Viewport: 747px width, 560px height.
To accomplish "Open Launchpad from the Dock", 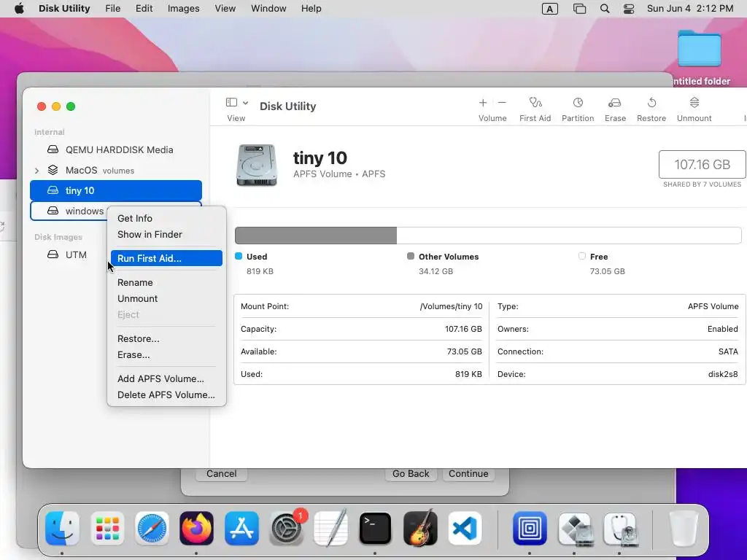I will pyautogui.click(x=107, y=528).
